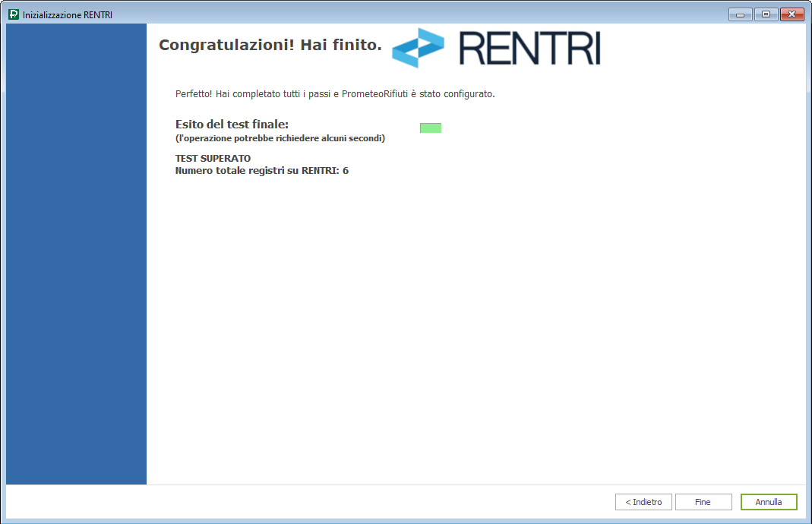Click the RENTRI wordmark text

pos(529,48)
